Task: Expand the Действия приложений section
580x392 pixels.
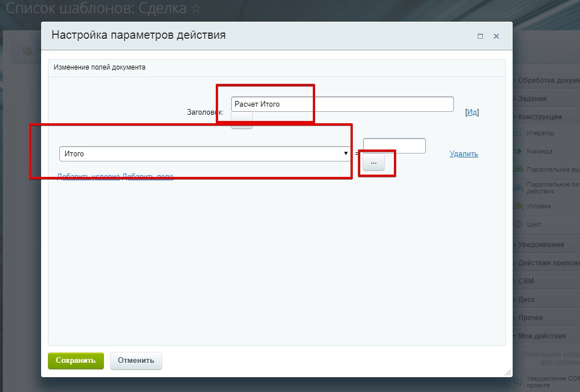Action: pyautogui.click(x=546, y=263)
